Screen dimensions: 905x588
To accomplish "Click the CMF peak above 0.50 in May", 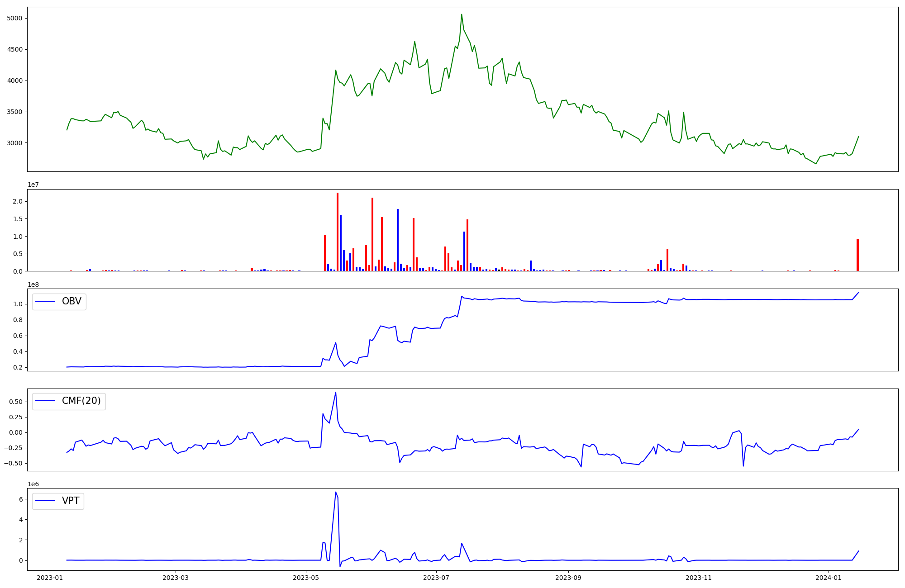I will point(336,392).
